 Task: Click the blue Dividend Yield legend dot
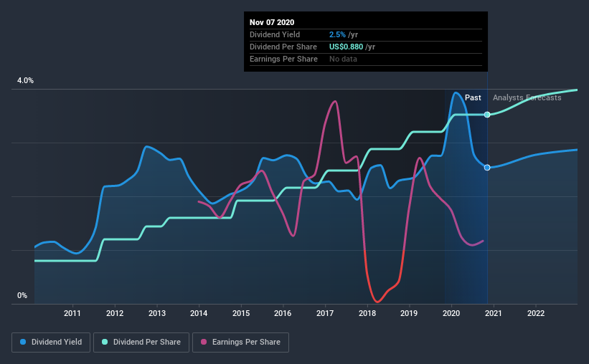click(23, 342)
